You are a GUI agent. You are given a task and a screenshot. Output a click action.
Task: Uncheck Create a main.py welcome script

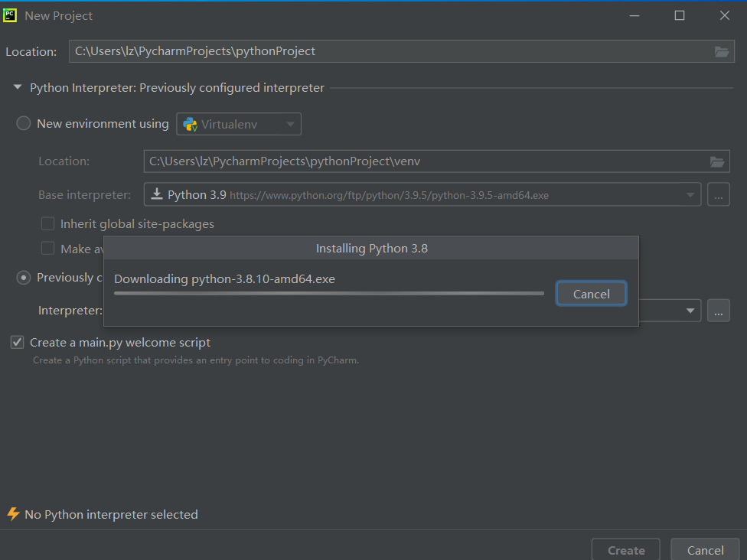(x=17, y=343)
